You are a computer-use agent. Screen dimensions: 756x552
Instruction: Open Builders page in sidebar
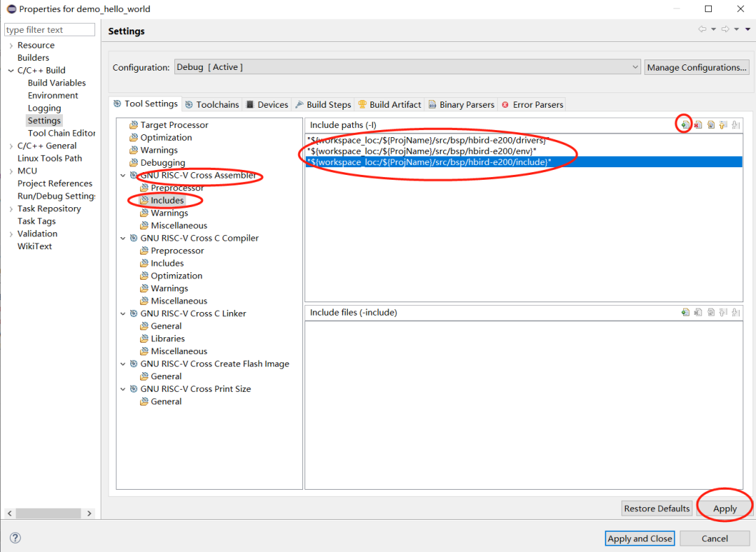pos(34,58)
